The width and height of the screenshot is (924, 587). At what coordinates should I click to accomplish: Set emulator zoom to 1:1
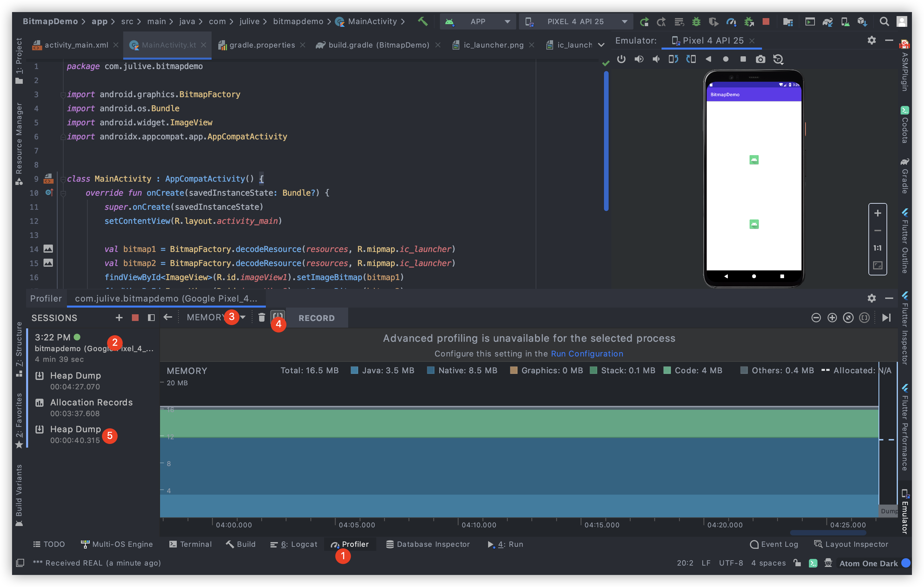(x=877, y=248)
